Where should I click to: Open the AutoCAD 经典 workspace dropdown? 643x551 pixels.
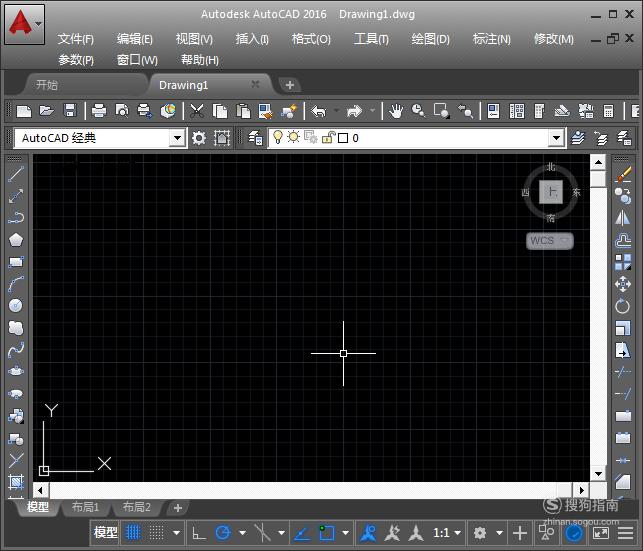(177, 138)
